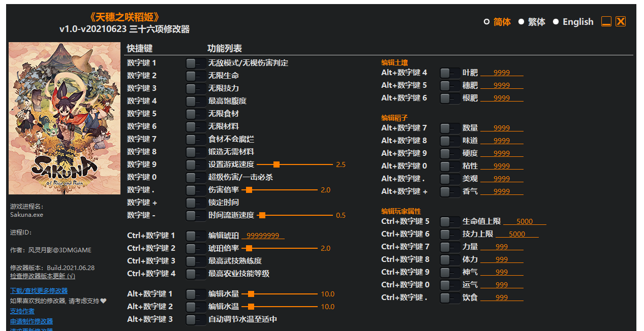Screen dimensions: 644x331
Task: Click 编辑琥珀 value field 99999999
Action: [263, 236]
